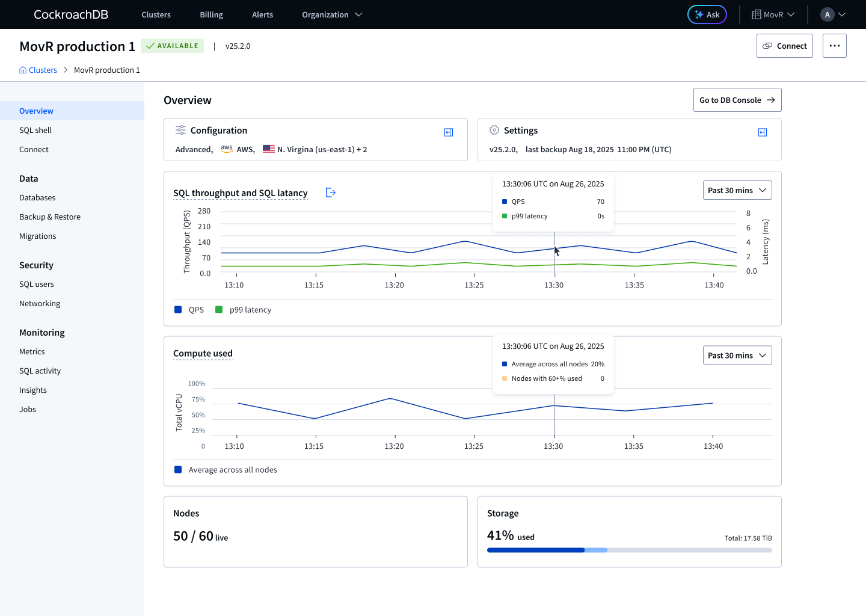The width and height of the screenshot is (866, 616).
Task: Open the three-dots more actions menu
Action: click(x=835, y=46)
